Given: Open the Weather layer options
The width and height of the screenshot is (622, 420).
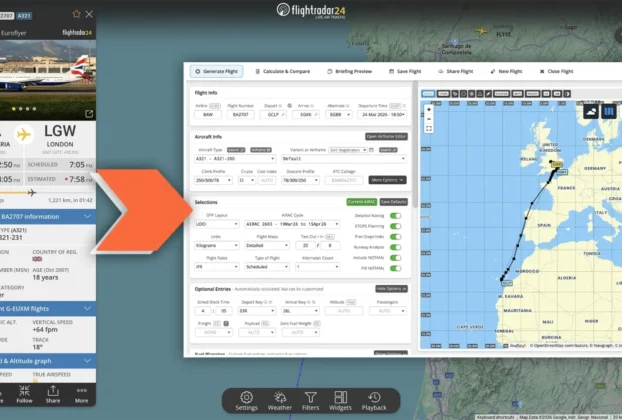Looking at the screenshot, I should 279,400.
